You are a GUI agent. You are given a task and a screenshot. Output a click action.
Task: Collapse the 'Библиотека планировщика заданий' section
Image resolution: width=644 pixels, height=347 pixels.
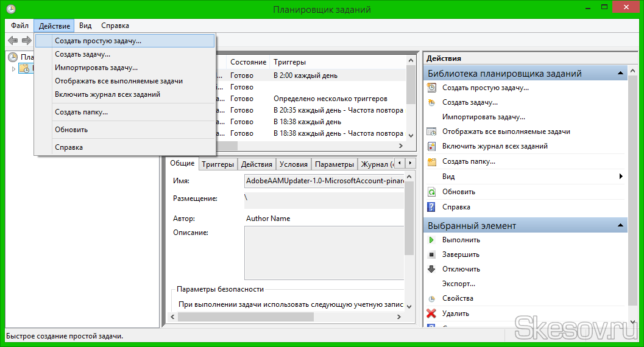click(x=620, y=74)
